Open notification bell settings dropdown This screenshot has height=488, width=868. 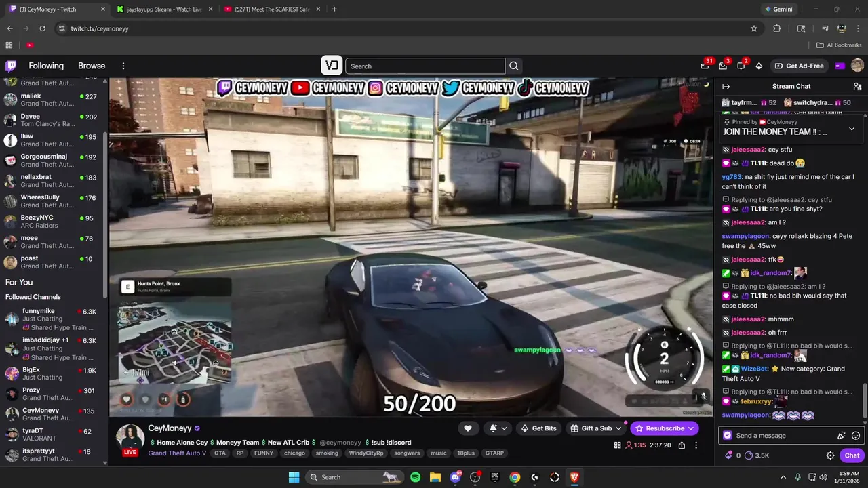(498, 428)
